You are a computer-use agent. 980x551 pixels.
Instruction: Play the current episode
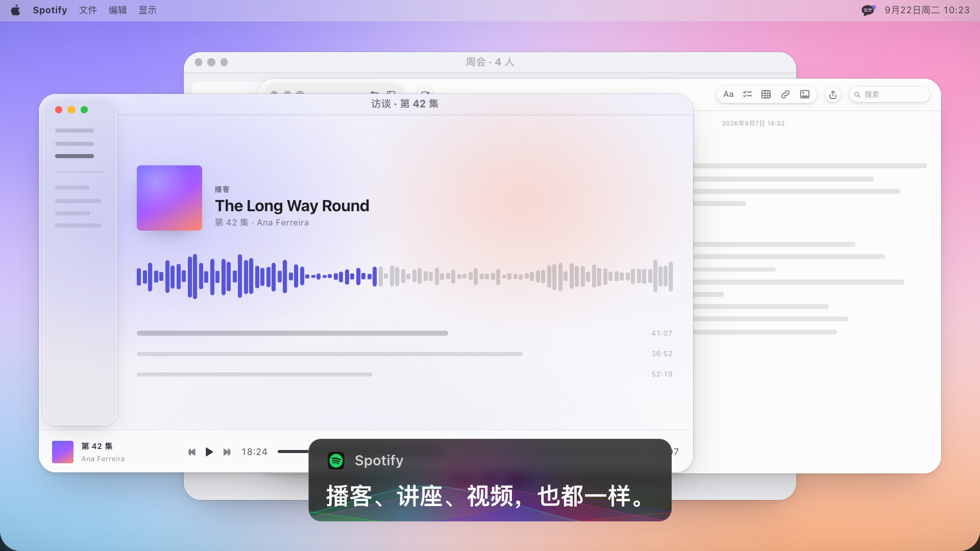209,452
